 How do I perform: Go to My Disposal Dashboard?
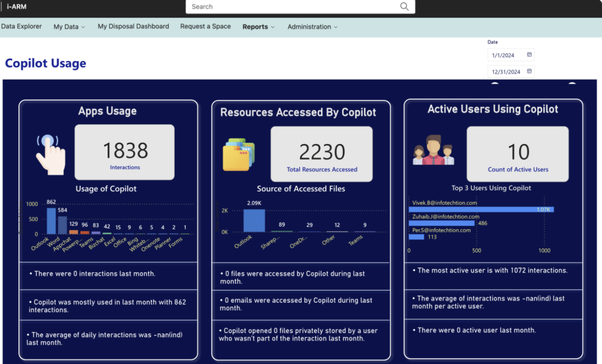(x=133, y=26)
